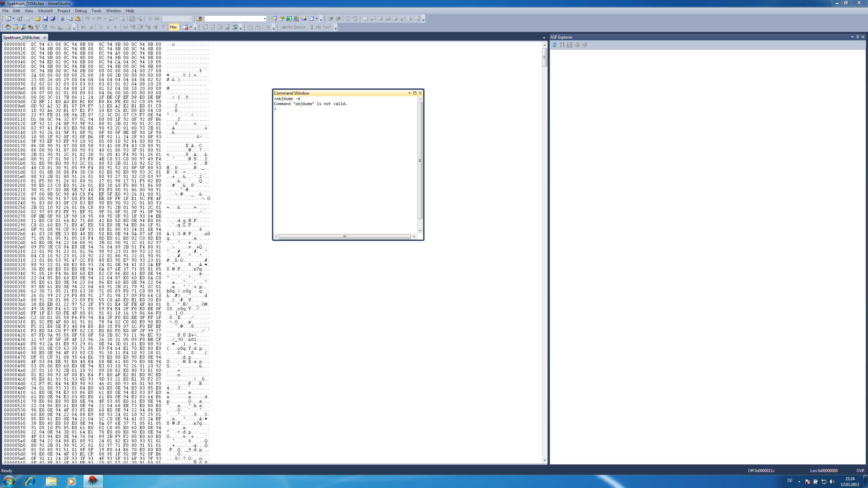Open the Debug menu
Viewport: 868px width, 488px height.
pyautogui.click(x=81, y=11)
